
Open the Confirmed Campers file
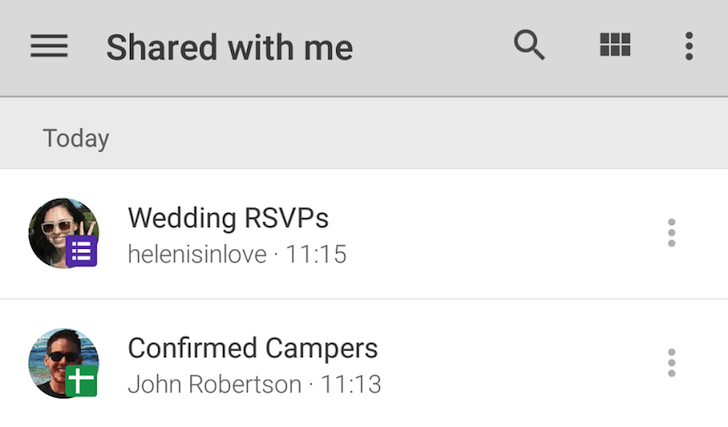click(253, 348)
